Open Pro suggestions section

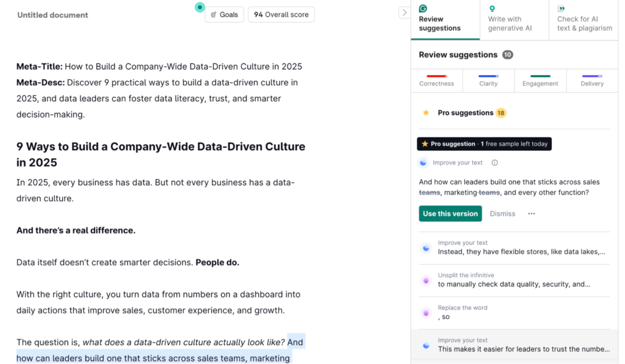pos(514,113)
